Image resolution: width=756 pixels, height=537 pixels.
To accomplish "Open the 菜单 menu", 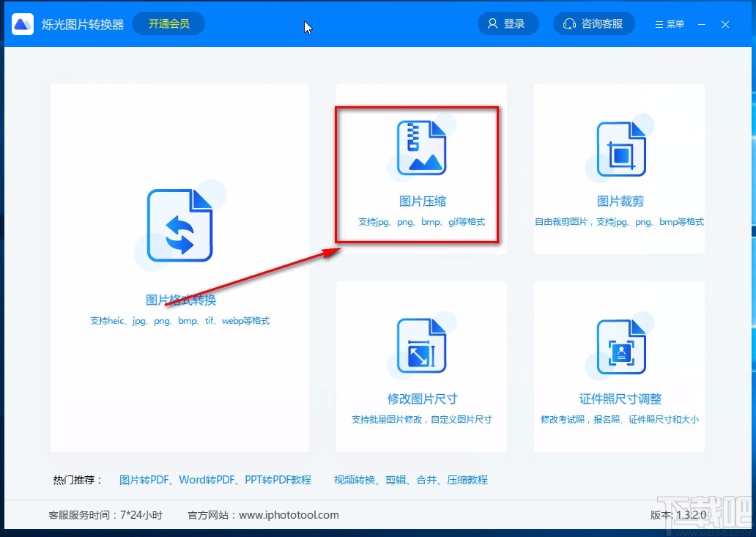I will (668, 23).
